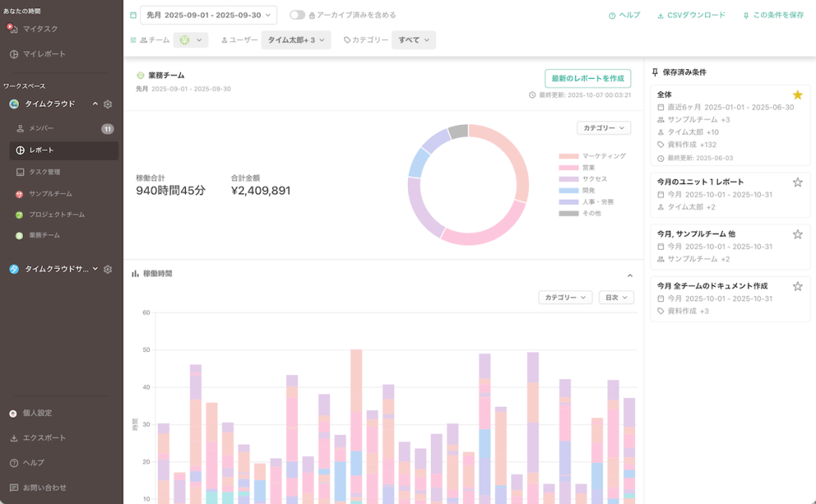The height and width of the screenshot is (504, 816).
Task: Click 最新のレポートを作成 button
Action: click(x=587, y=78)
